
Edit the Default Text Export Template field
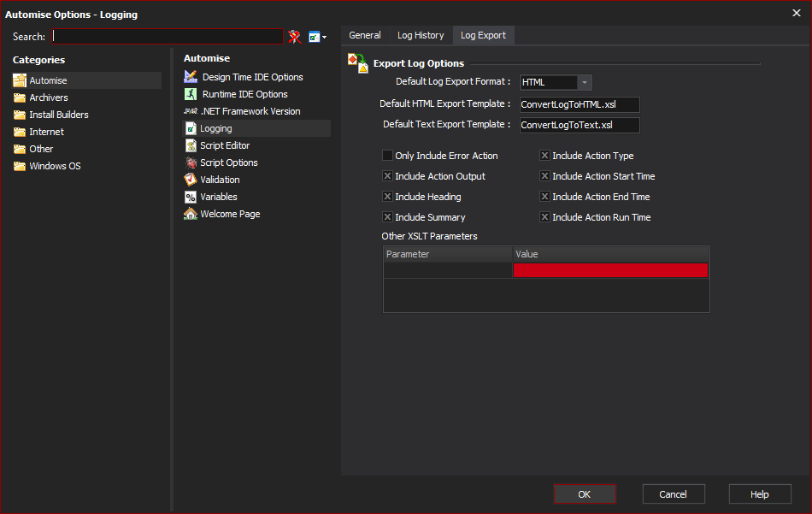(580, 126)
